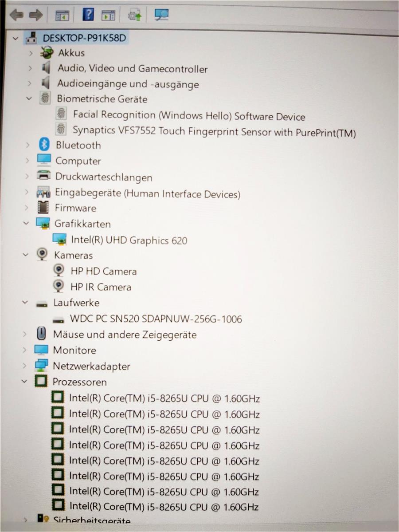Expand the Akkus category
This screenshot has width=399, height=532.
[x=31, y=53]
